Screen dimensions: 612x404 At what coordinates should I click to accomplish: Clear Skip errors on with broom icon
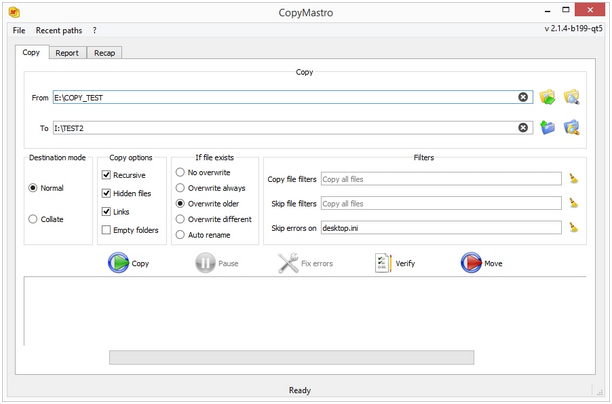pos(573,228)
